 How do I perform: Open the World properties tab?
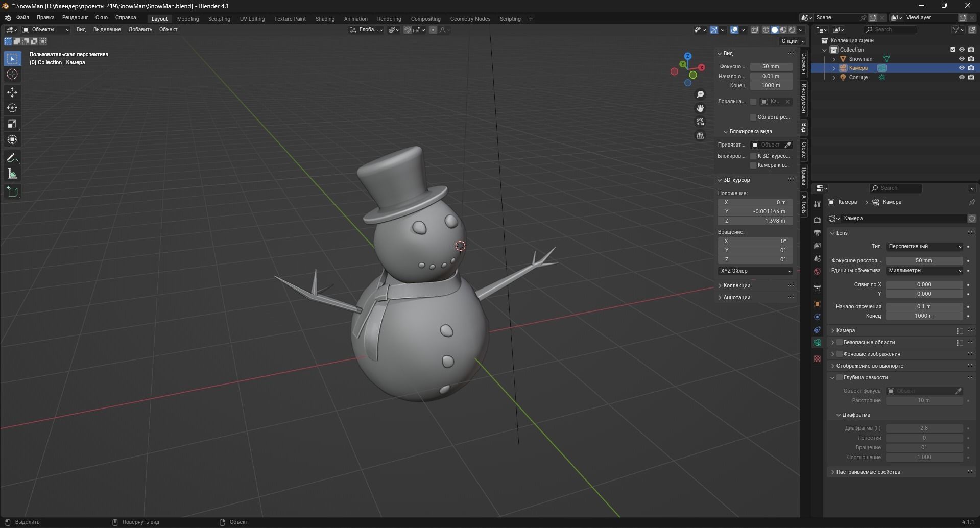(x=817, y=271)
